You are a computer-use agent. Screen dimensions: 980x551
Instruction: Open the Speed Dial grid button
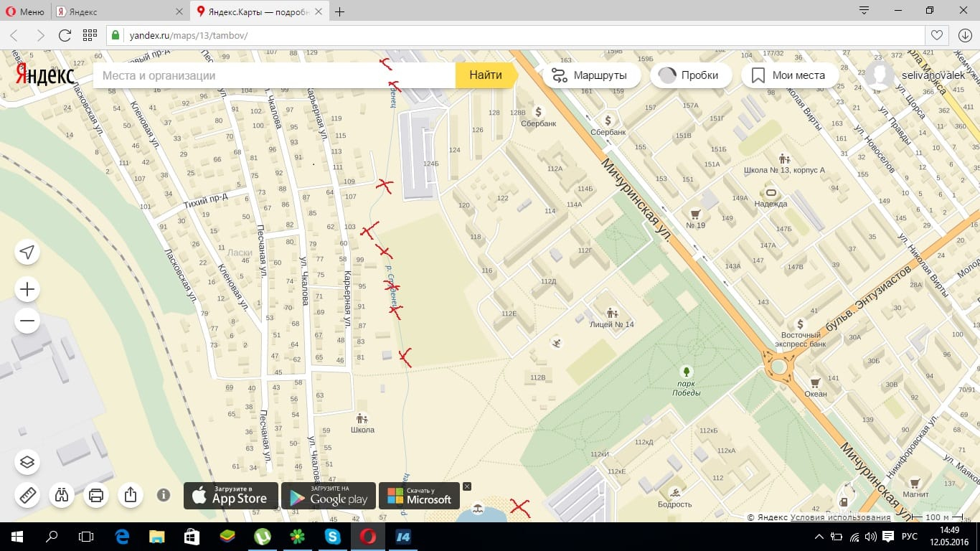coord(90,35)
